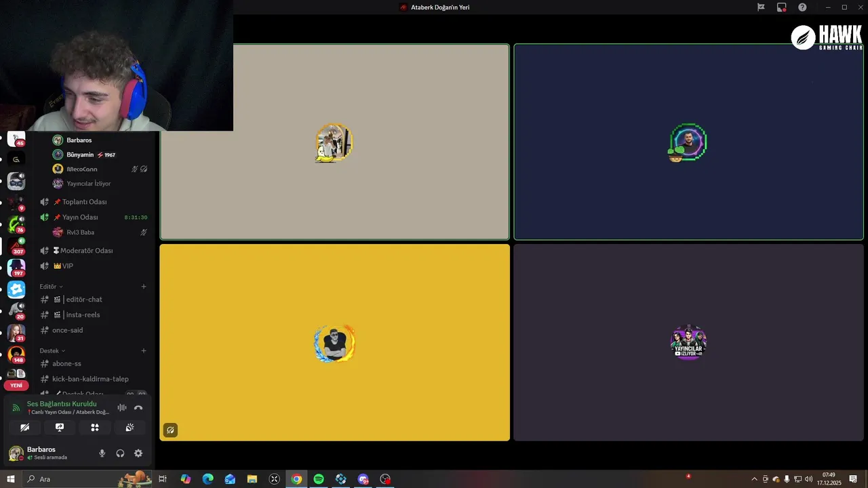Viewport: 868px width, 488px height.
Task: Show hidden system tray icons chevron
Action: coord(754,479)
